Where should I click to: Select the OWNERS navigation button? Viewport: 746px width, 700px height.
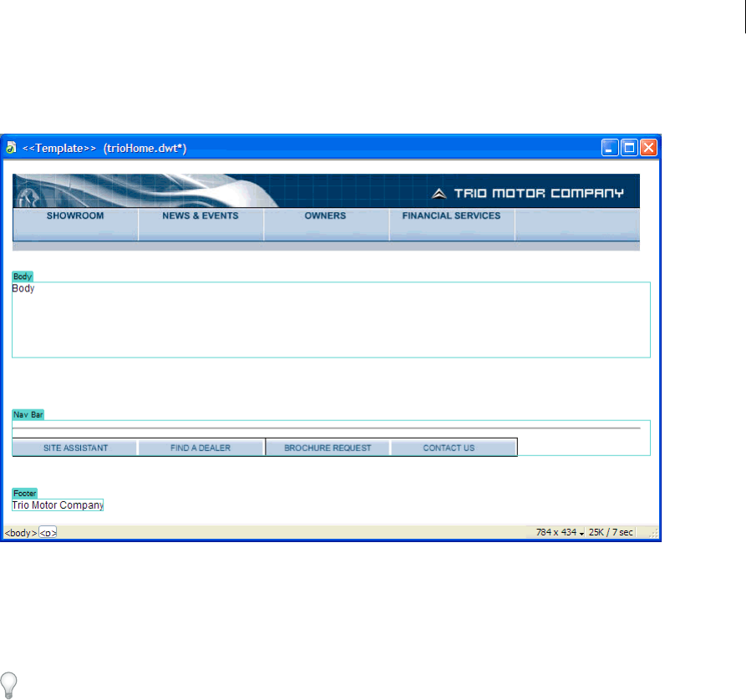(326, 224)
